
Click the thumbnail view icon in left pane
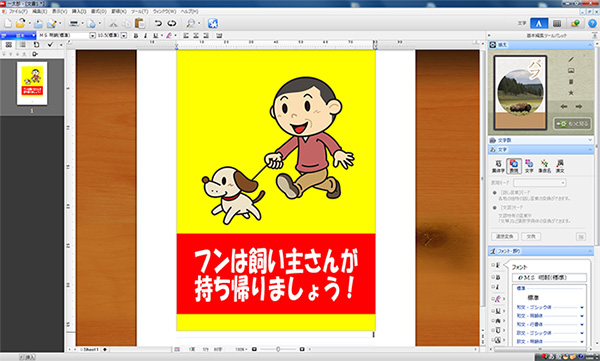tap(8, 44)
